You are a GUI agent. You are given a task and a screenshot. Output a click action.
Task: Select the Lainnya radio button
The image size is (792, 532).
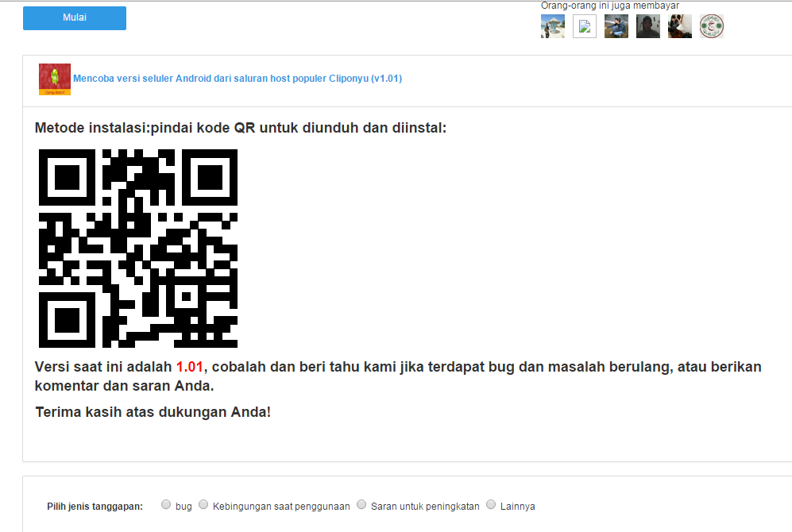(x=490, y=504)
